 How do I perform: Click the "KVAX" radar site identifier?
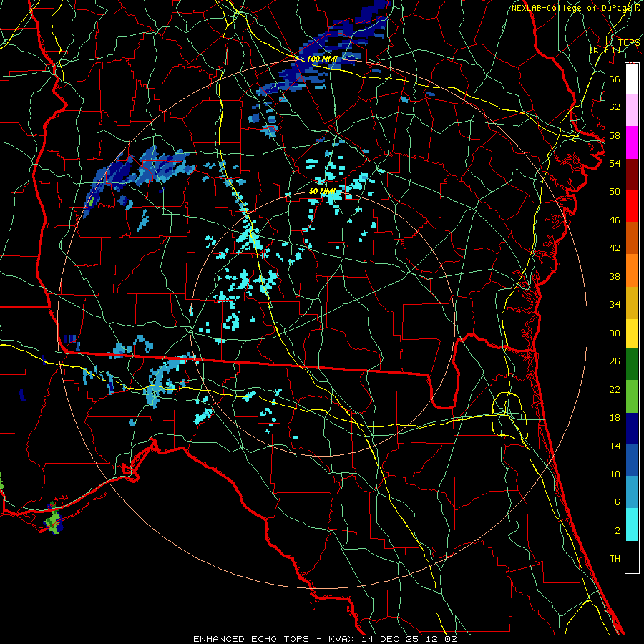coord(343,639)
